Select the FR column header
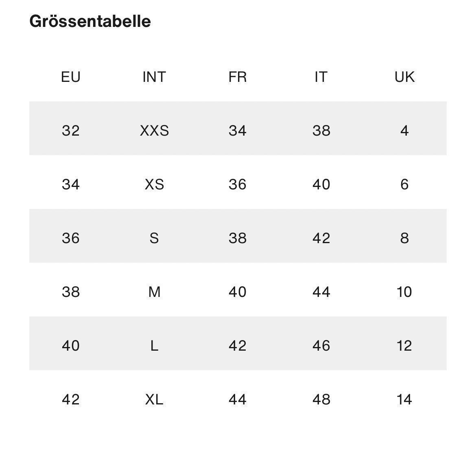 (238, 77)
